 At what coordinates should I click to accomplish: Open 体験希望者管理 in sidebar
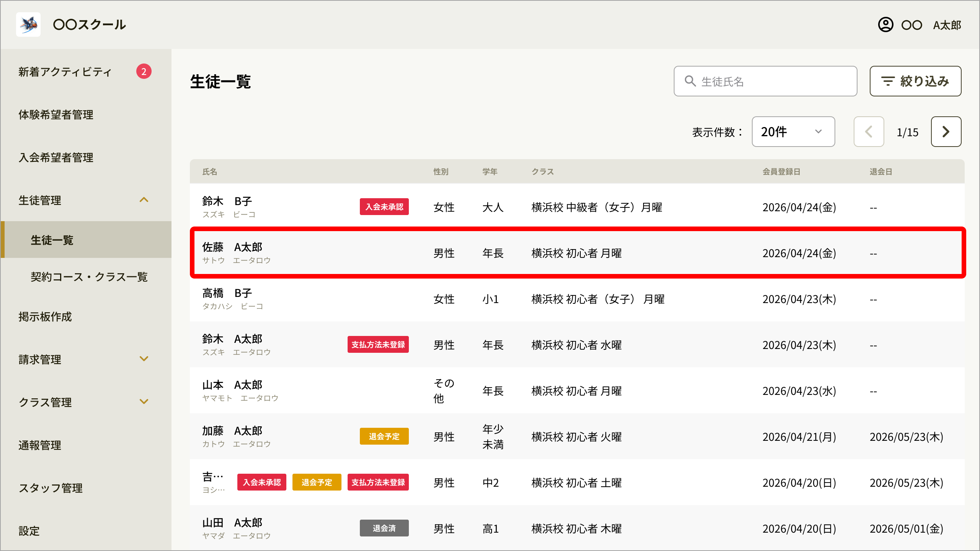click(x=56, y=114)
